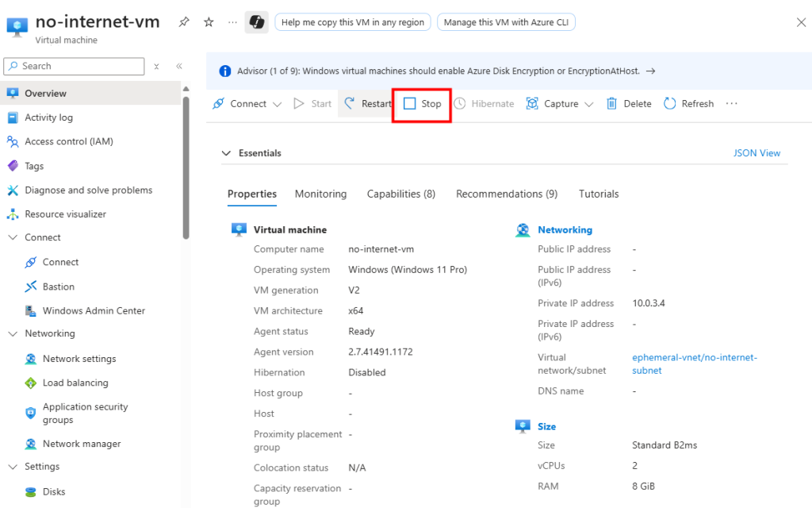Click the Advisor info icon
Image resolution: width=812 pixels, height=508 pixels.
pyautogui.click(x=224, y=71)
